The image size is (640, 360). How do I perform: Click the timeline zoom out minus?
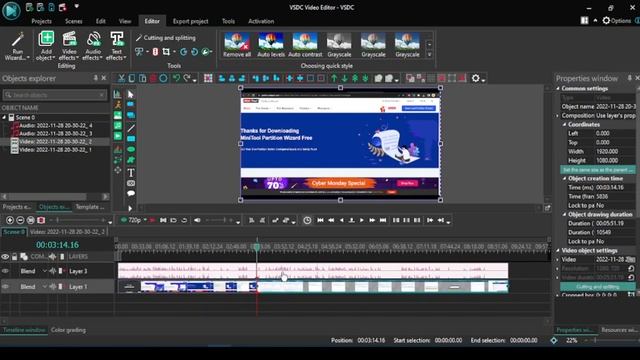20,220
